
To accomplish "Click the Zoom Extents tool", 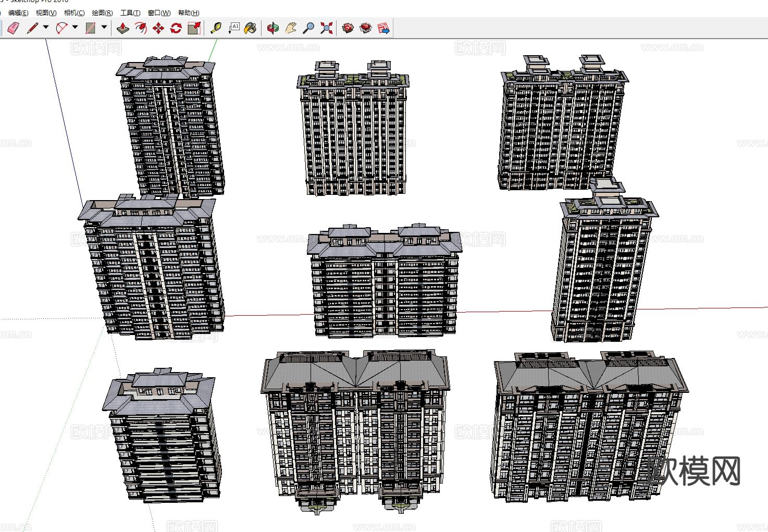I will click(326, 28).
